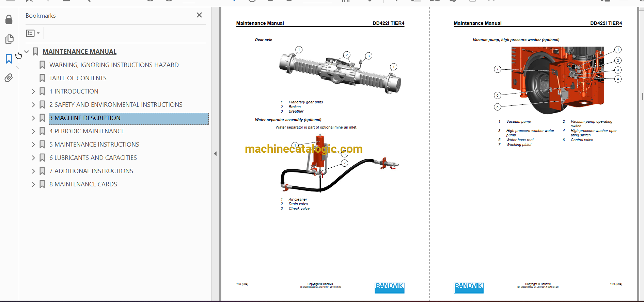Collapse the MAINTENANCE MANUAL bookmark tree
The width and height of the screenshot is (644, 302).
(27, 52)
